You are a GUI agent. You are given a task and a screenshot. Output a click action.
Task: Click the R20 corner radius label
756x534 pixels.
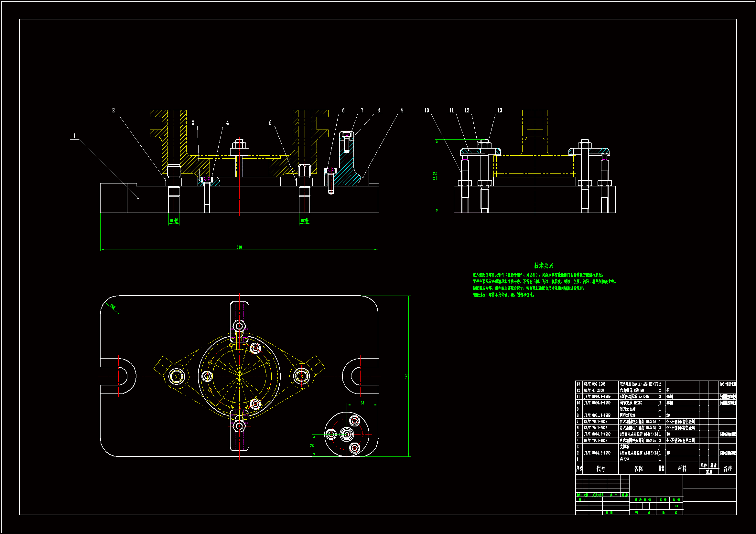113,307
